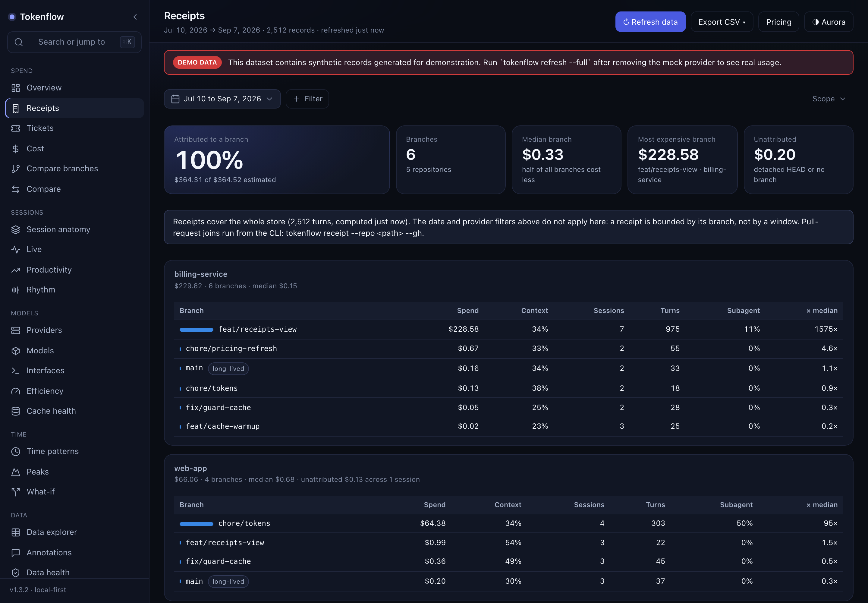The width and height of the screenshot is (868, 603).
Task: Click the Cache health database icon
Action: pos(15,412)
